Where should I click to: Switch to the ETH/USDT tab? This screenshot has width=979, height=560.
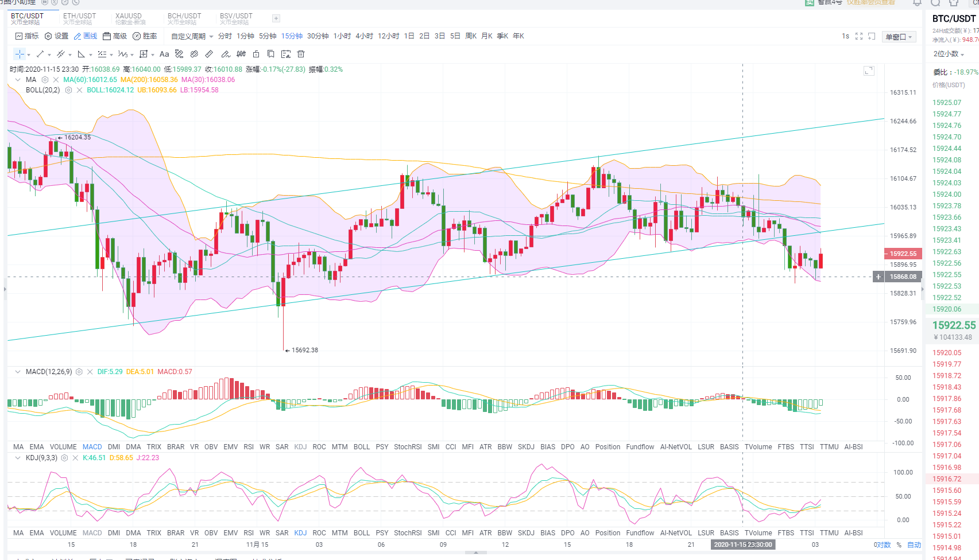(79, 18)
